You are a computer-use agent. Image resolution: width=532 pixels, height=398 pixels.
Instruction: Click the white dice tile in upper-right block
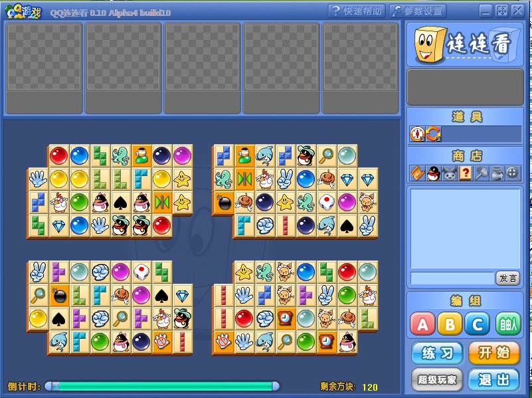coord(327,203)
